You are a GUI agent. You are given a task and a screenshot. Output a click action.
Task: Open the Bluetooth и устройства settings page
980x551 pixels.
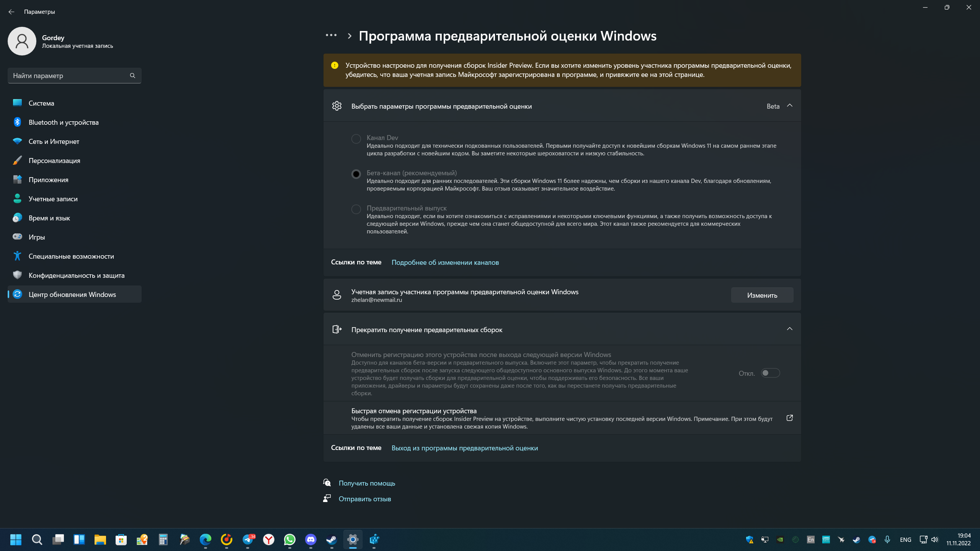[64, 122]
